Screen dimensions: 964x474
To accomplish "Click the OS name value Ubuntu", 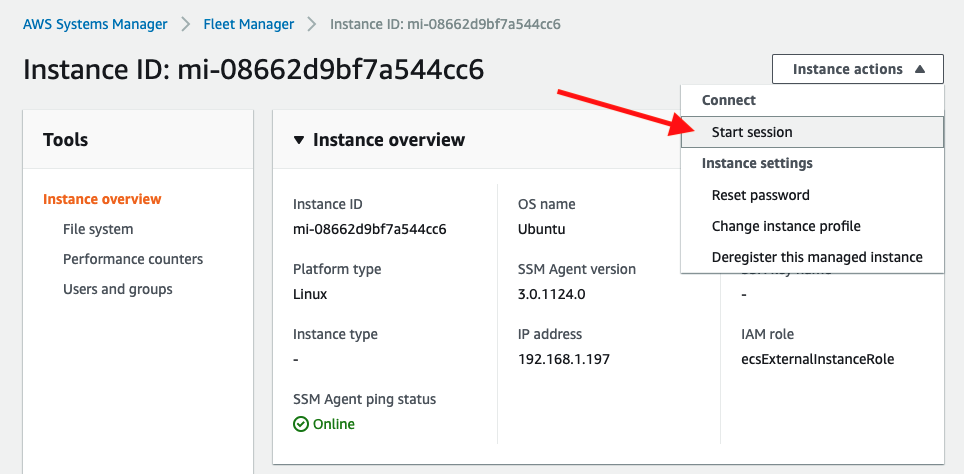I will point(542,230).
